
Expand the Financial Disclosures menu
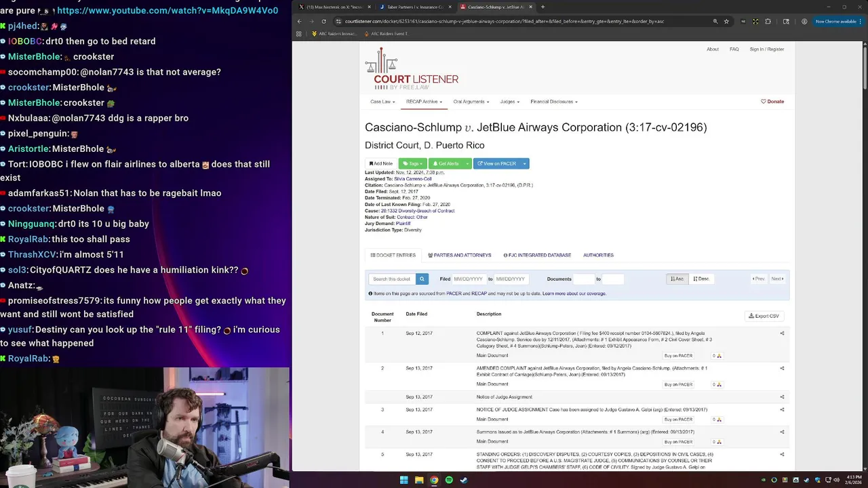pyautogui.click(x=553, y=102)
